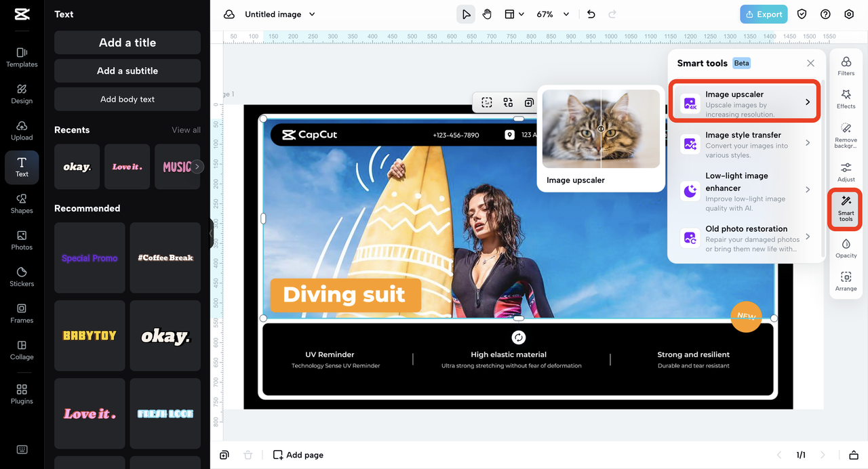This screenshot has width=868, height=469.
Task: Click the duplicate page icon at bottom
Action: pos(224,455)
